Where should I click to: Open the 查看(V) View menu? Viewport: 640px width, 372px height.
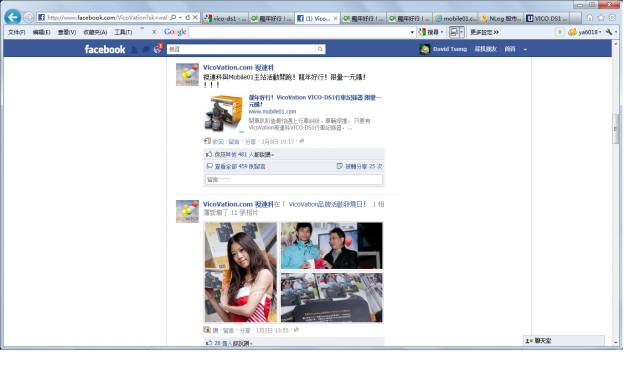point(67,32)
